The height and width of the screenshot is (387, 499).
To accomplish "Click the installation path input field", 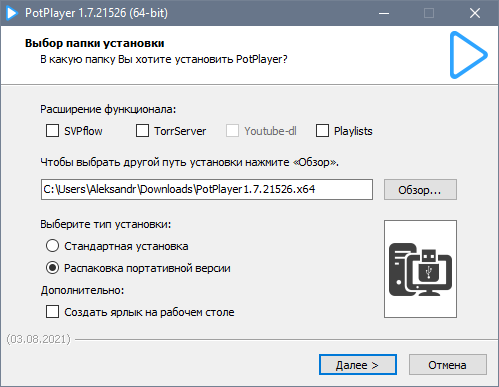I will (207, 189).
